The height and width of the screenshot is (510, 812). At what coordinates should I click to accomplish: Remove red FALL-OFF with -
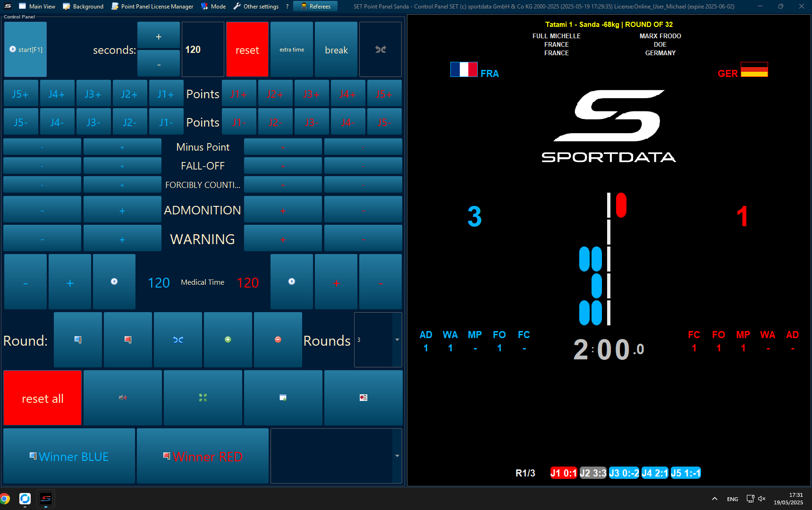click(363, 166)
